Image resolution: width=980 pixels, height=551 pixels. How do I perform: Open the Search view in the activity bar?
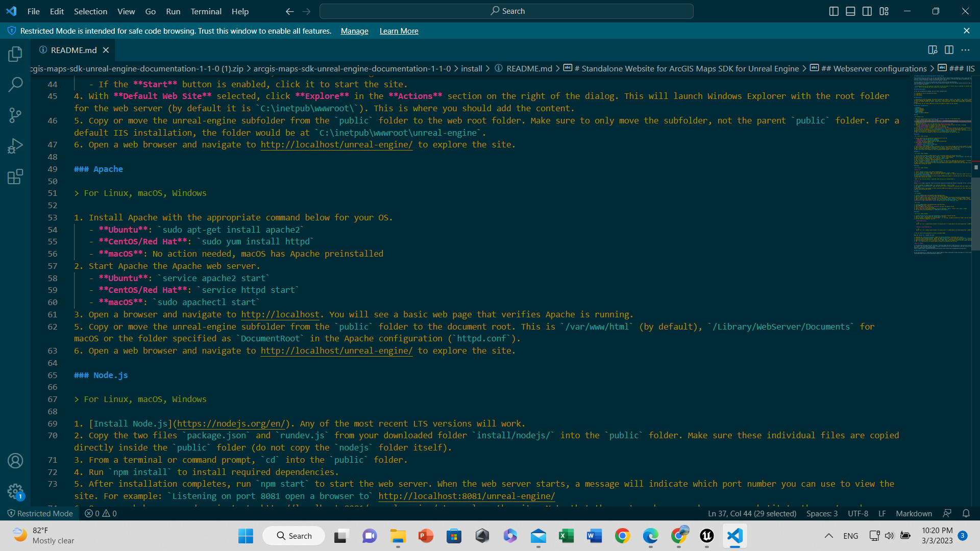coord(15,85)
